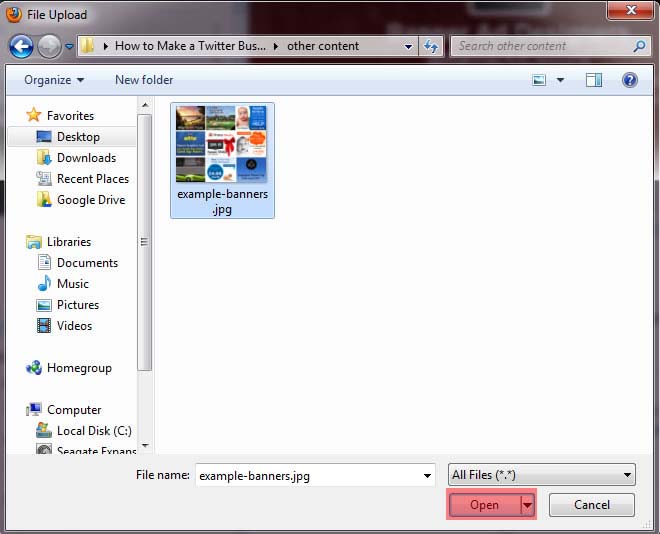
Task: Click the navigation pane scrollbar thumb
Action: [144, 242]
